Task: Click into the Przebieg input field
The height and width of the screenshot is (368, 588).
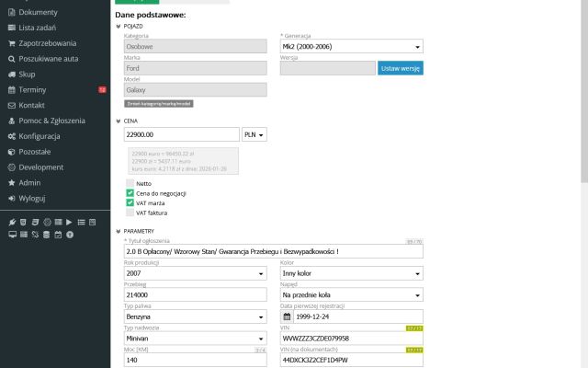Action: coord(195,295)
